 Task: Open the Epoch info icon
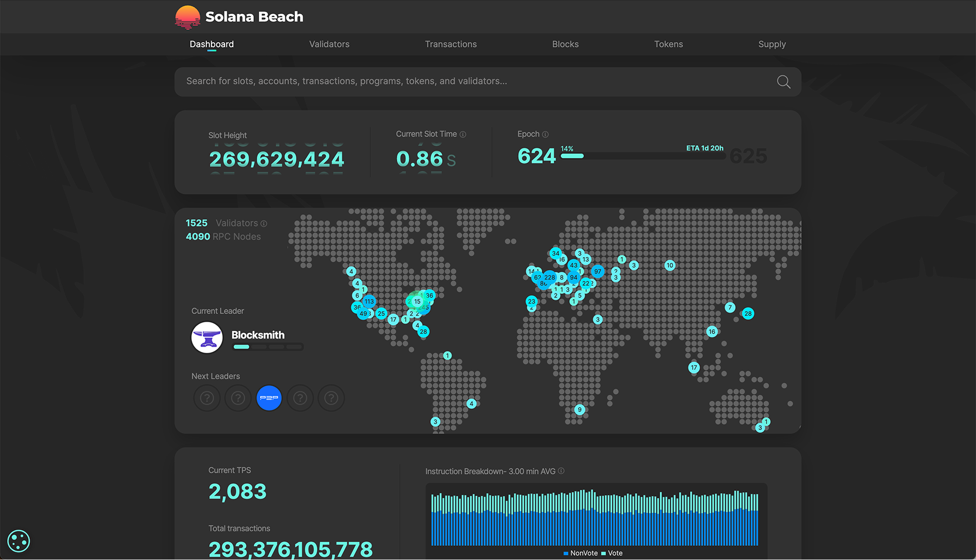[x=545, y=134]
